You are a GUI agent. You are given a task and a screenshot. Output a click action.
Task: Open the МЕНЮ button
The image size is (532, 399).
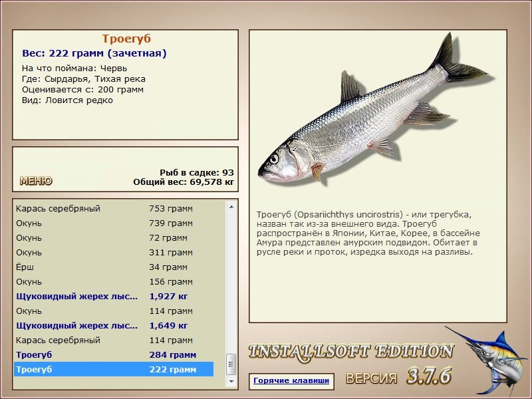click(36, 181)
